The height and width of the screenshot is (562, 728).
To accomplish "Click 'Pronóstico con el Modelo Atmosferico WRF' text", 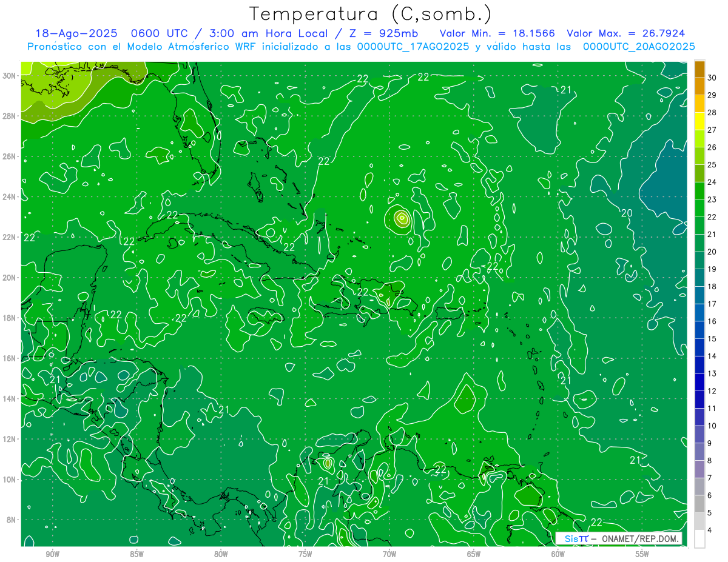I will point(142,46).
